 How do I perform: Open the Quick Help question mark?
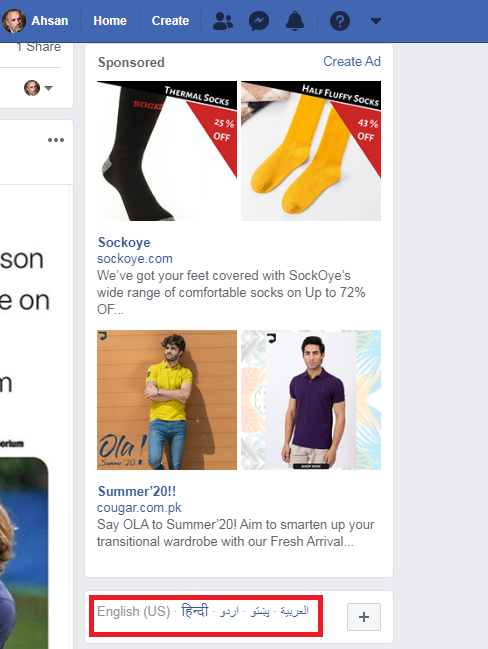pyautogui.click(x=340, y=21)
